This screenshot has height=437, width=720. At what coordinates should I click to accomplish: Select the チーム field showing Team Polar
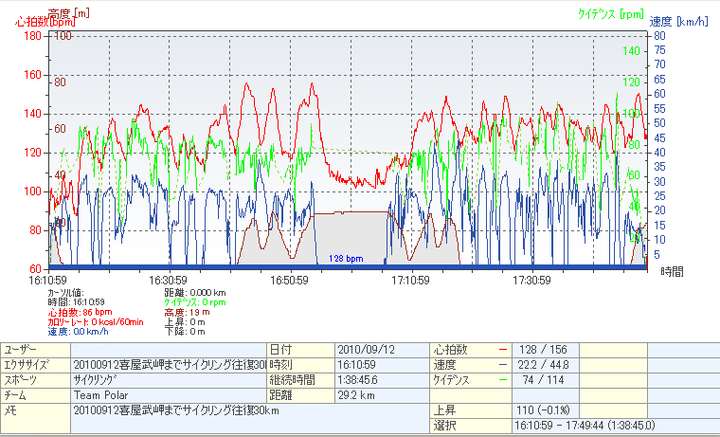point(168,395)
